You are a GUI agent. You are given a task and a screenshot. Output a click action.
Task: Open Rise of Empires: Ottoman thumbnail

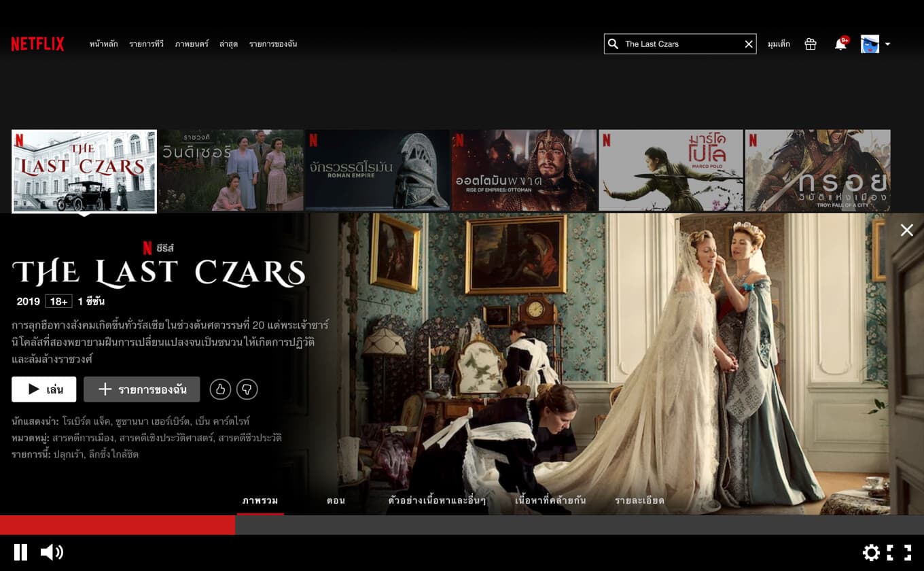[x=525, y=171]
